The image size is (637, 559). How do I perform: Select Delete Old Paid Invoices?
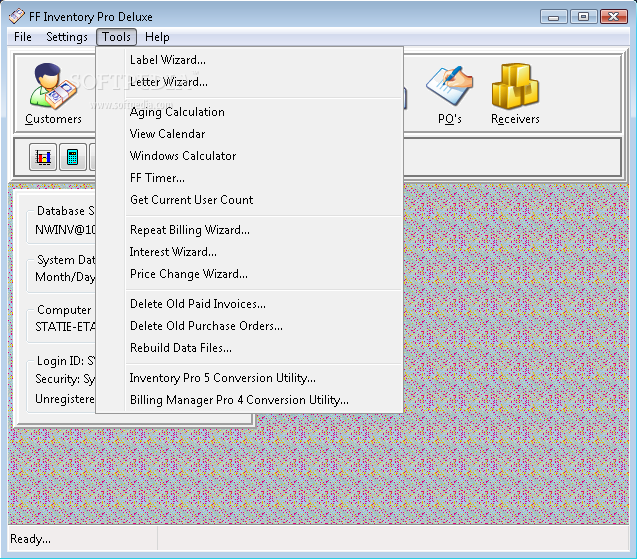point(249,304)
